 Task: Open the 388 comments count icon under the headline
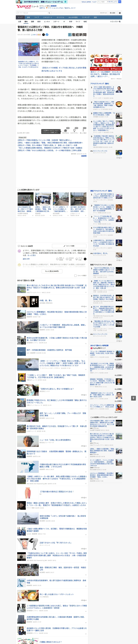[34, 35]
